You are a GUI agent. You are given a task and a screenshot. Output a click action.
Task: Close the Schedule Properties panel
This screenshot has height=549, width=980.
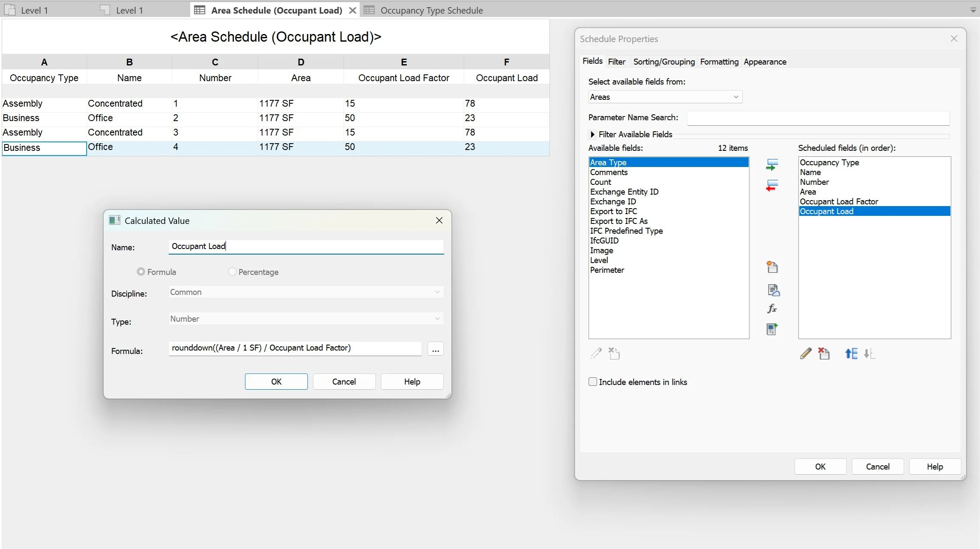954,39
